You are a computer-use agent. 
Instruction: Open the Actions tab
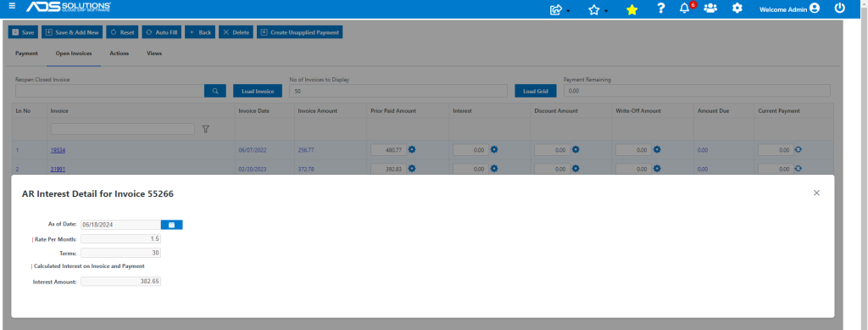[x=119, y=53]
